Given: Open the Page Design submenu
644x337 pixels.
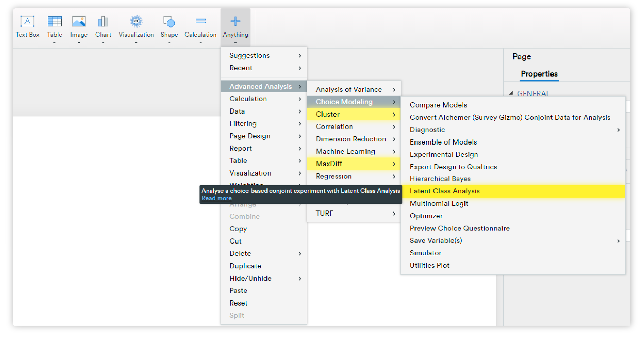Looking at the screenshot, I should pos(264,136).
